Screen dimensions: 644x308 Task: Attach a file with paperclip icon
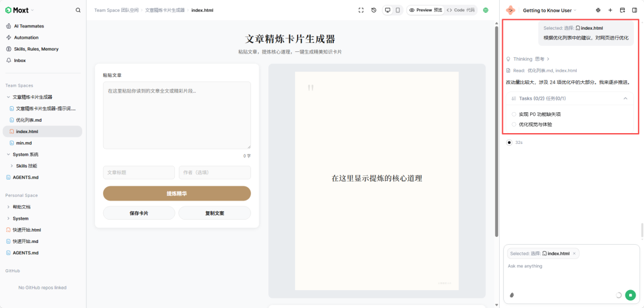(512, 295)
